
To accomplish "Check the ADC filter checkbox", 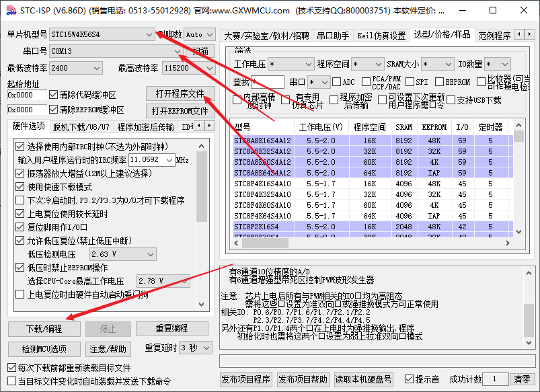I will tap(336, 81).
